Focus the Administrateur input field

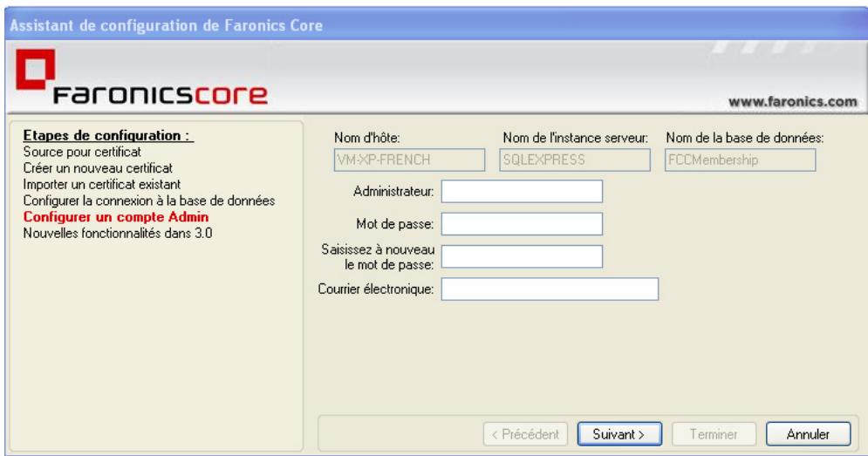[x=522, y=192]
